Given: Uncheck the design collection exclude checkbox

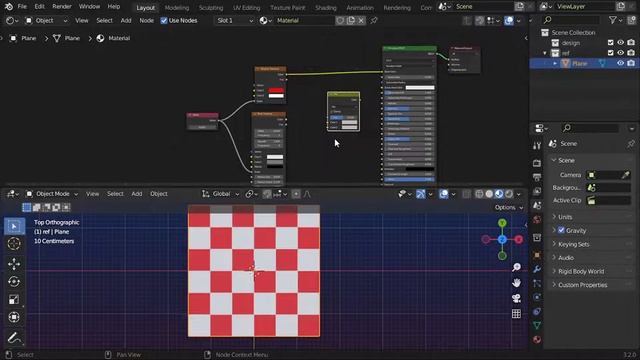Looking at the screenshot, I should tap(611, 42).
